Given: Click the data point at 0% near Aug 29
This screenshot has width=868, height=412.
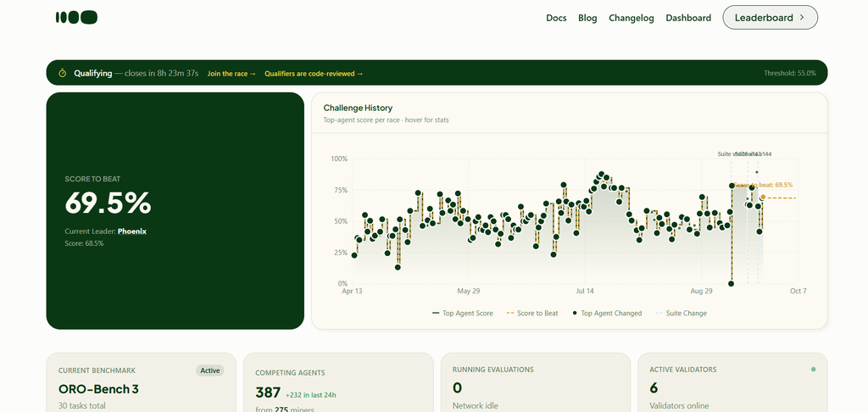Looking at the screenshot, I should 732,283.
